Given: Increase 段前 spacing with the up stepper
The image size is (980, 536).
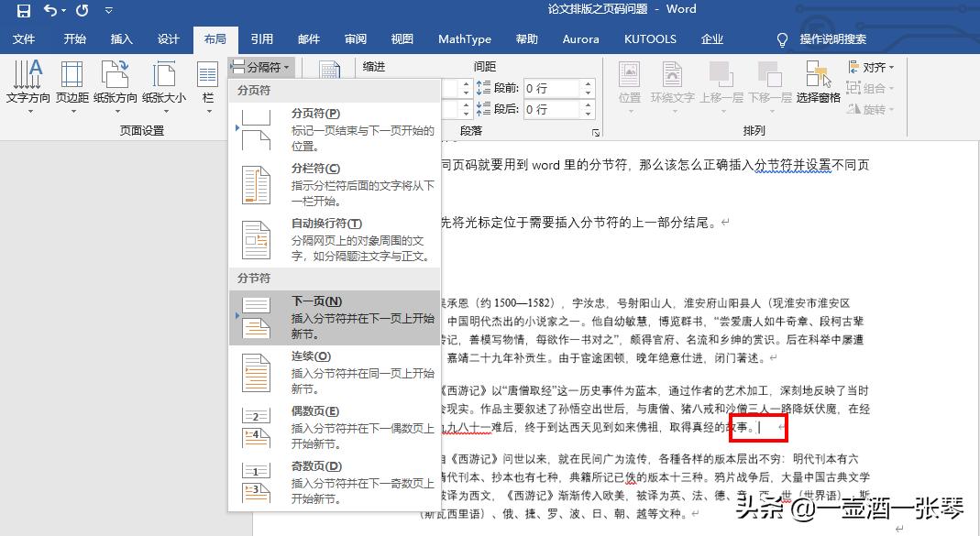Looking at the screenshot, I should [x=588, y=83].
